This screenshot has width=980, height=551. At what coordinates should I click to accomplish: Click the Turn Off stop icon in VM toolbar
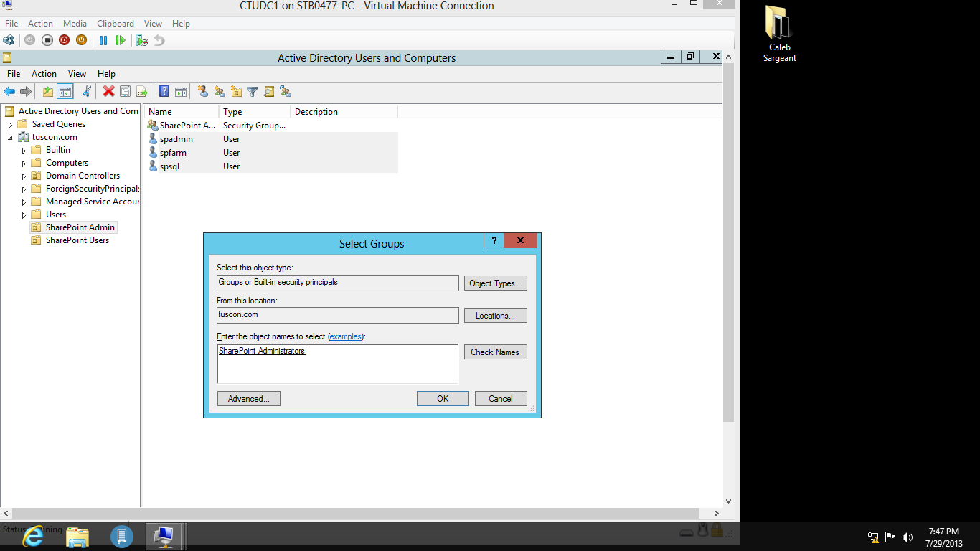click(x=47, y=40)
